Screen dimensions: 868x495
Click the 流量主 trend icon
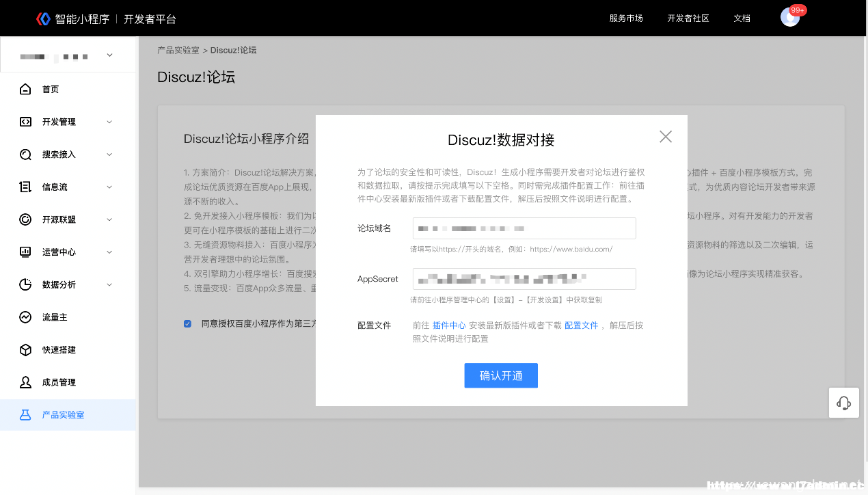tap(25, 317)
